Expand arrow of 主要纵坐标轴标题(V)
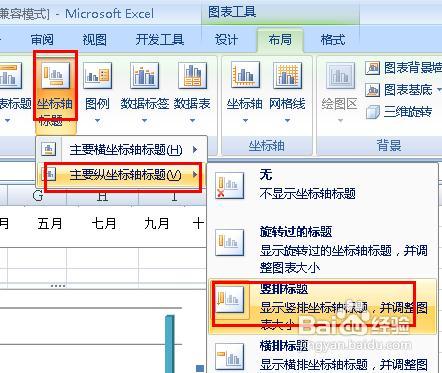 [195, 174]
